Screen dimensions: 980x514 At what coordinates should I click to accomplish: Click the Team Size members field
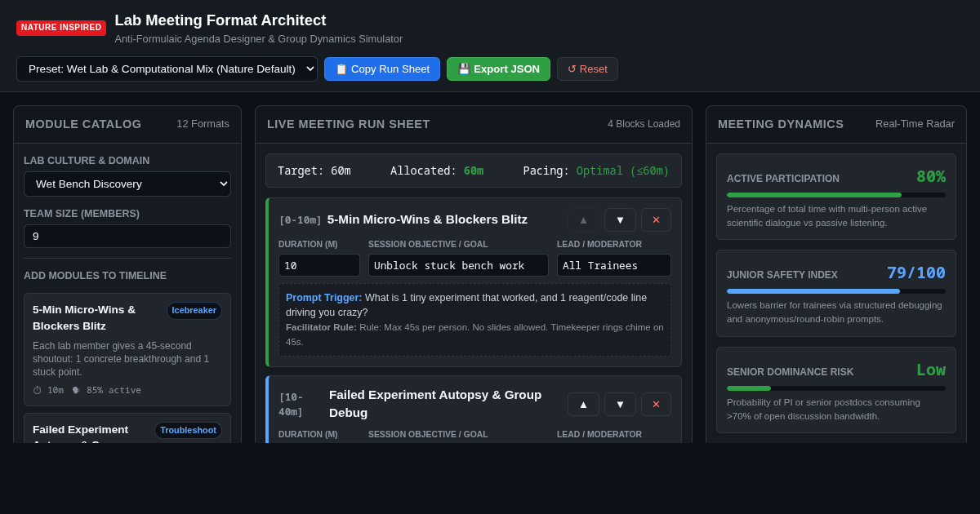(x=127, y=237)
